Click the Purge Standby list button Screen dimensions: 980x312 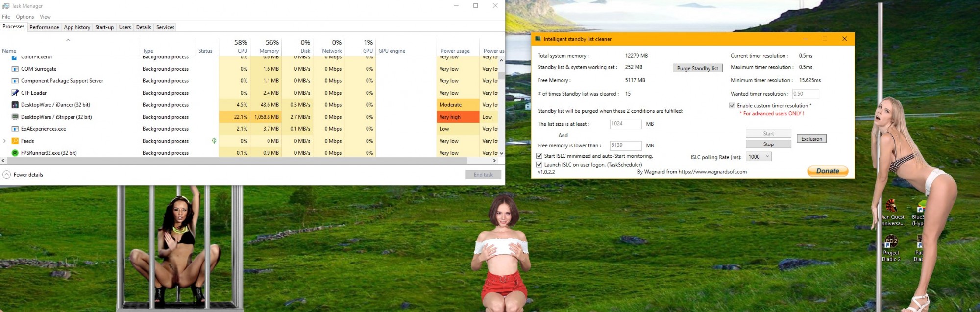[697, 68]
